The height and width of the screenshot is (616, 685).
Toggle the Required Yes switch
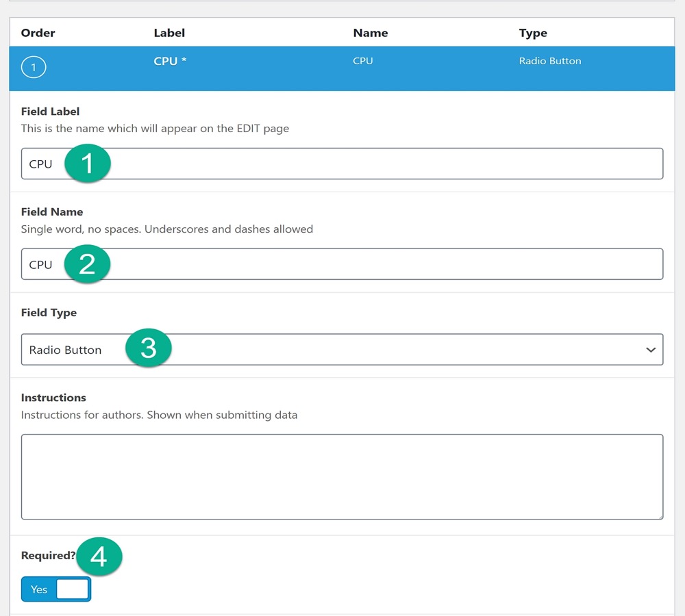56,589
